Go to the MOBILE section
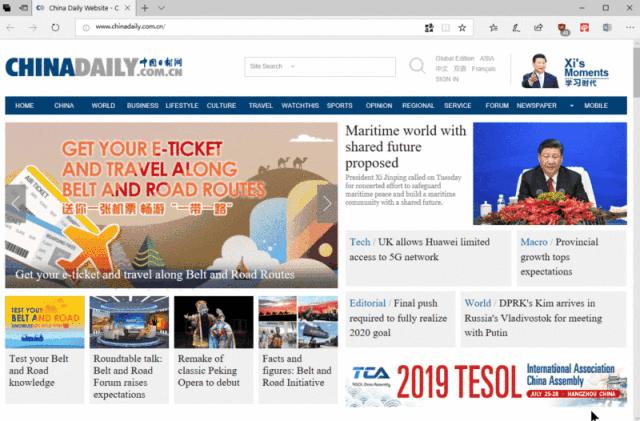This screenshot has width=640, height=421. coord(596,105)
